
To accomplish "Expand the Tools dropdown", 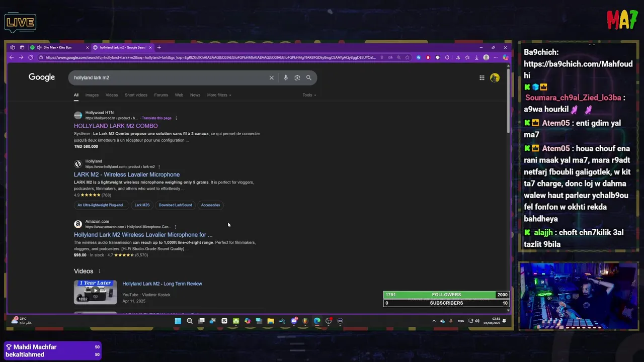I will pos(309,95).
